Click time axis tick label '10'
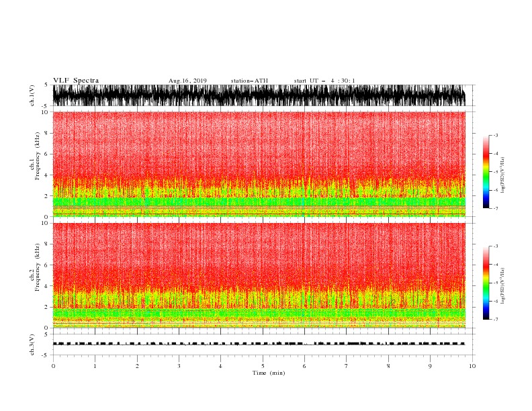The image size is (532, 411). pos(472,366)
